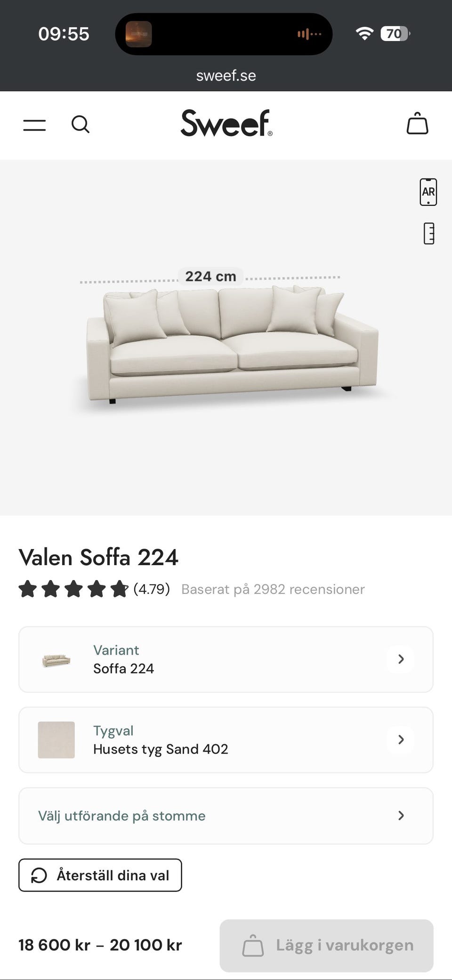Tap the sweef.se address bar
The height and width of the screenshot is (980, 452).
point(226,75)
